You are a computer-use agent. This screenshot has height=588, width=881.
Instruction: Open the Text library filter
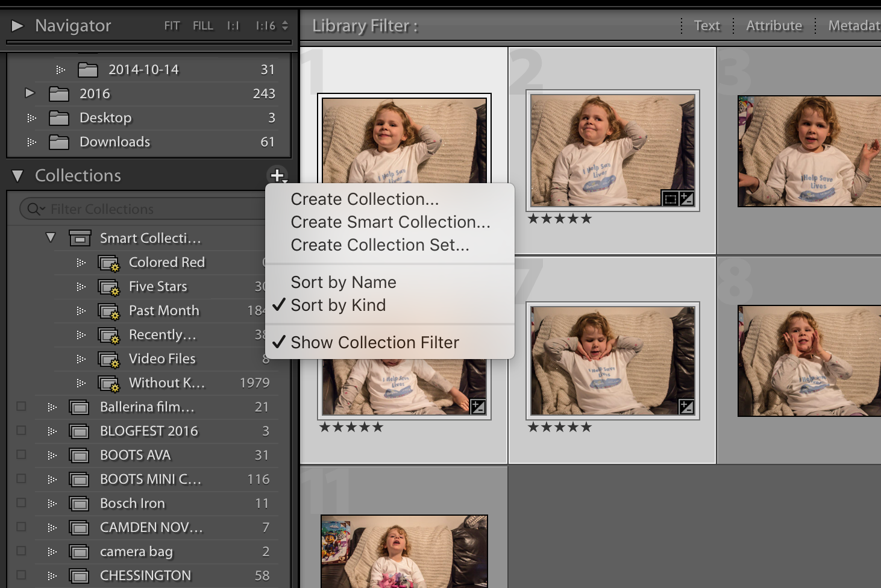click(x=707, y=26)
